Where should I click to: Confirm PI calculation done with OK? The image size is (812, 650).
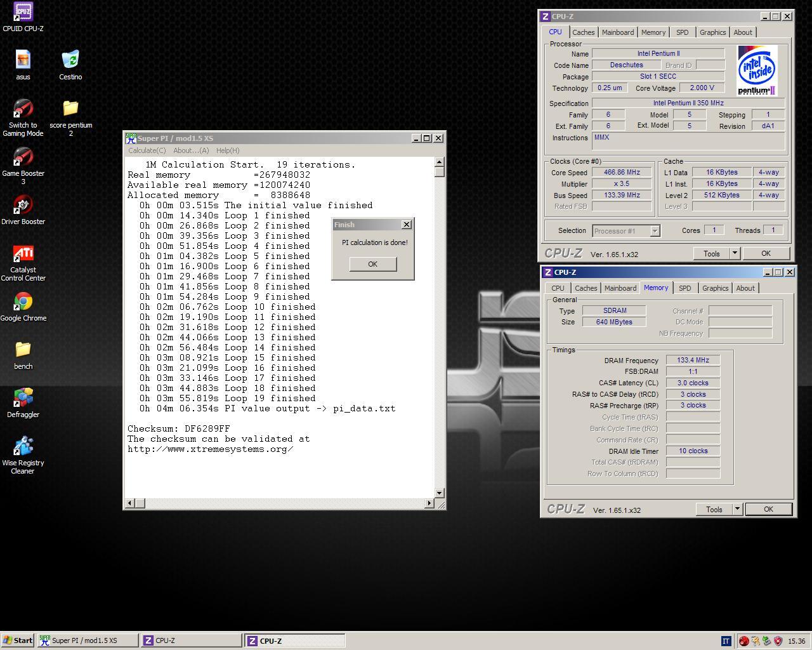(373, 264)
